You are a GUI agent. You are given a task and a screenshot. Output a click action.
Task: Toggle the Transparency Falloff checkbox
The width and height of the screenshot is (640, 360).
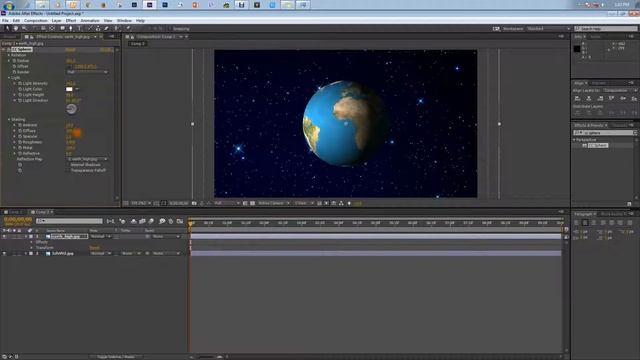click(68, 171)
